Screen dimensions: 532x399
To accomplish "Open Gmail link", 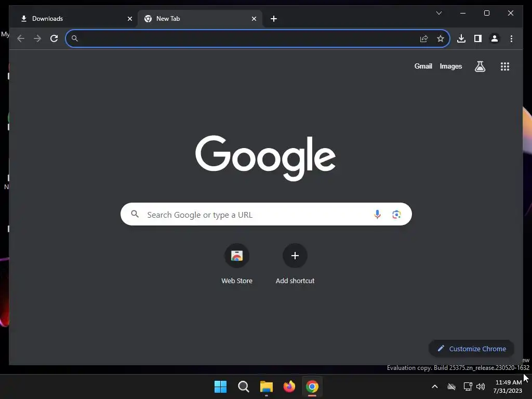I will tap(423, 66).
